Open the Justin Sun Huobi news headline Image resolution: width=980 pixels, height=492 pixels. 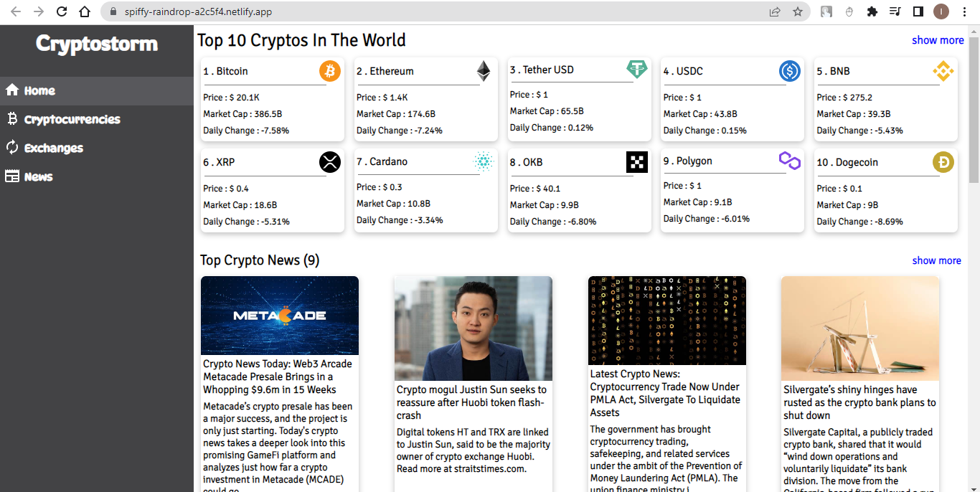(471, 402)
